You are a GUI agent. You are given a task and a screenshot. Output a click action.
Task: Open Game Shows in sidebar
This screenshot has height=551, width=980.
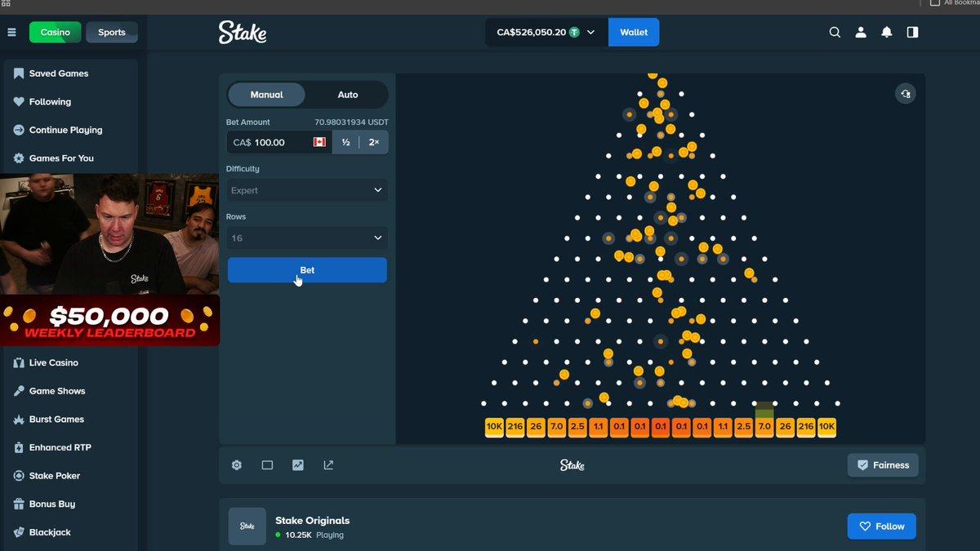point(70,391)
